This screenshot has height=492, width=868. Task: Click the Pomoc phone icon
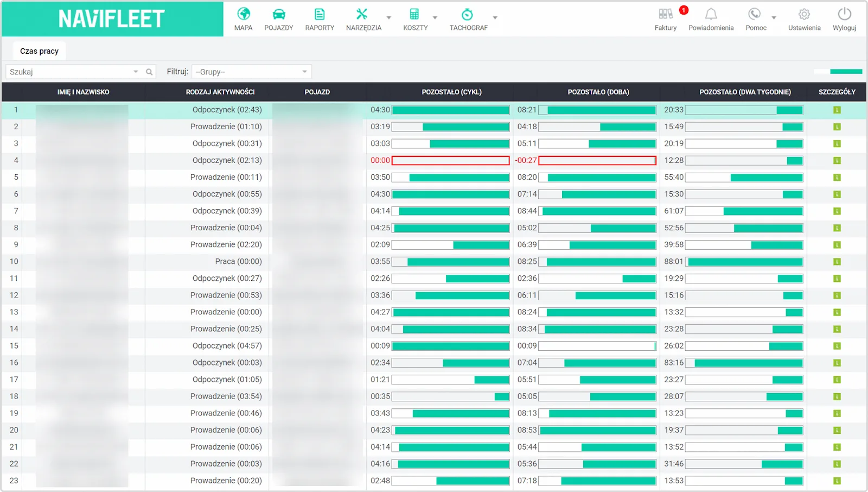755,14
